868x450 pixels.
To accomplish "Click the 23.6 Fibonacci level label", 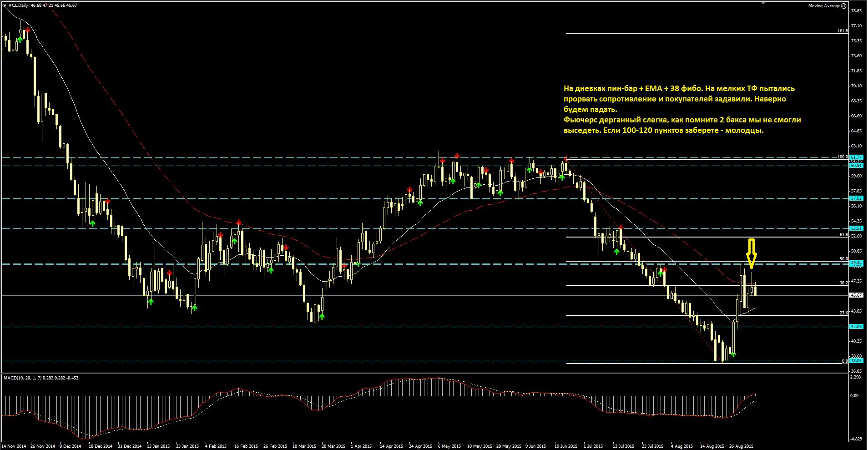I will click(843, 313).
